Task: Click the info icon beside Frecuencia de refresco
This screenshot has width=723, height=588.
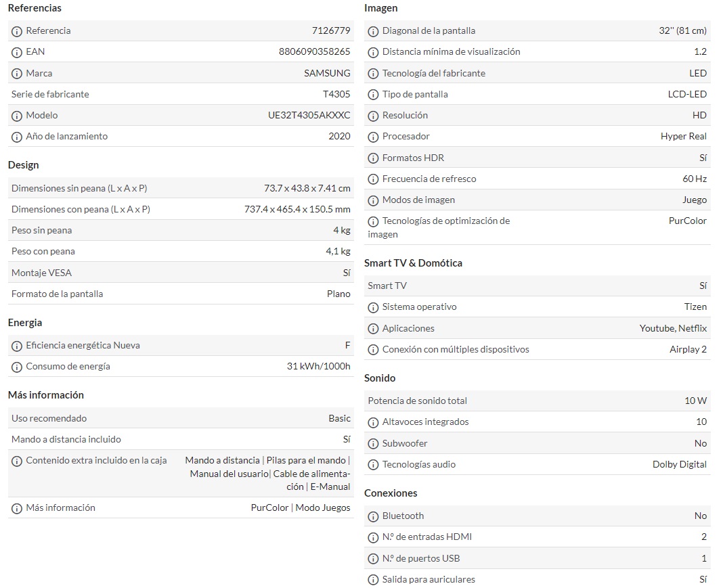Action: coord(373,179)
